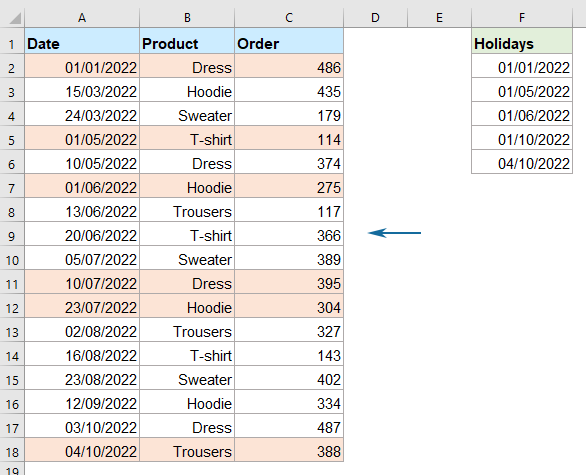Select the cell containing 486
586x475 pixels.
tap(289, 67)
